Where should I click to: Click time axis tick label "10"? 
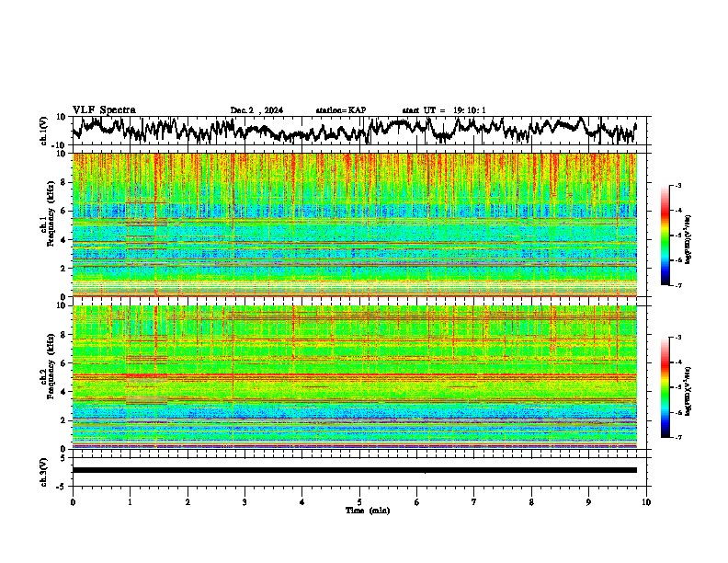point(646,502)
